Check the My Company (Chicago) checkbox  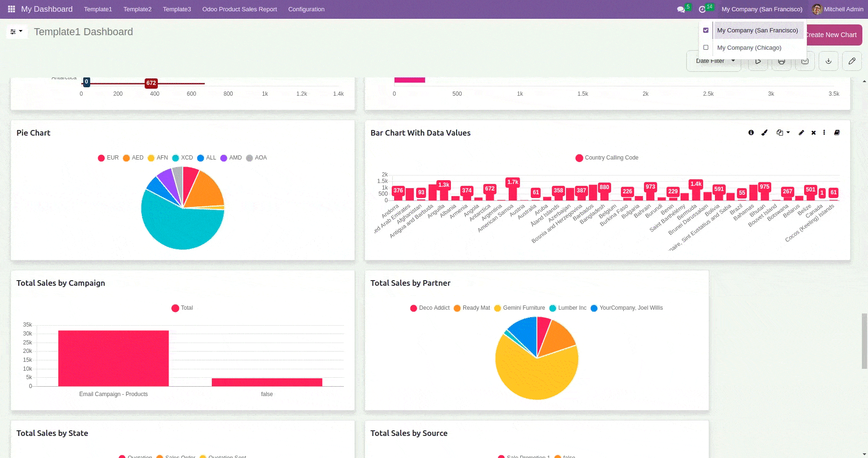pos(705,48)
